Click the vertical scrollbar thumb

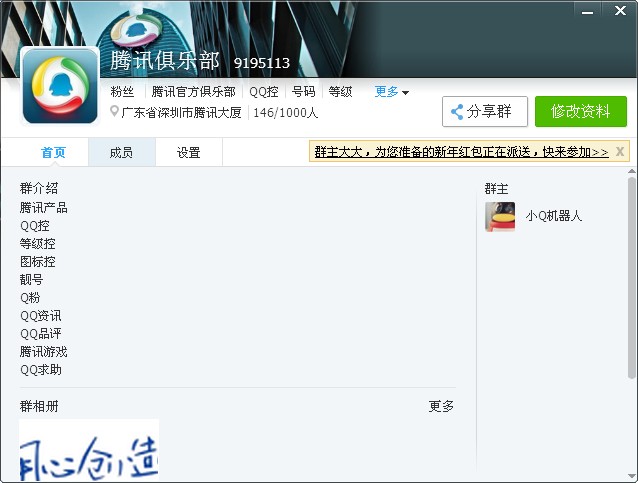pos(631,278)
